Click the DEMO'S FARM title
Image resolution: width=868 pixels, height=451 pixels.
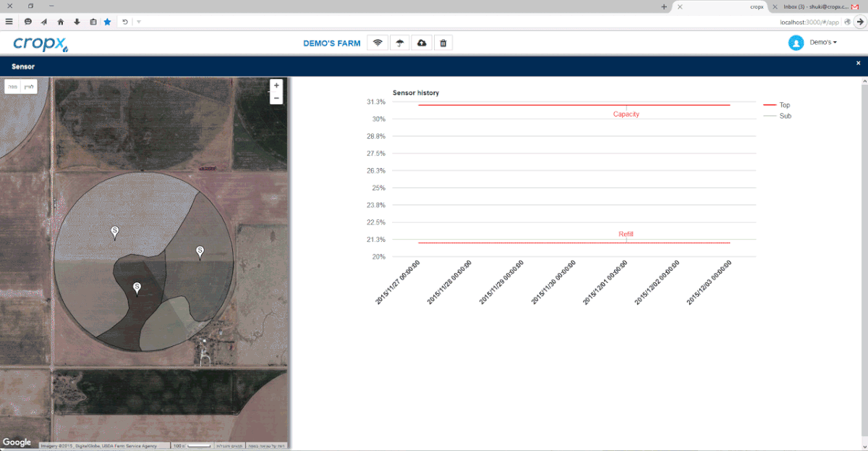coord(331,43)
